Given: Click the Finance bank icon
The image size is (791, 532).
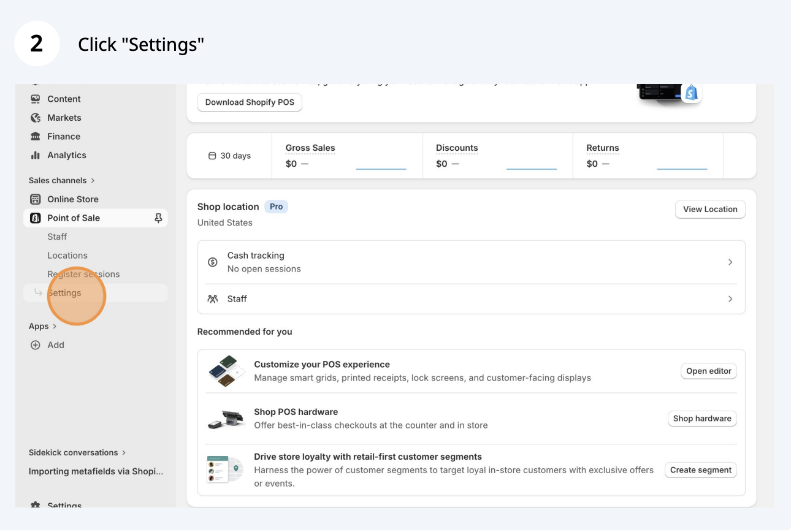Looking at the screenshot, I should click(x=36, y=137).
